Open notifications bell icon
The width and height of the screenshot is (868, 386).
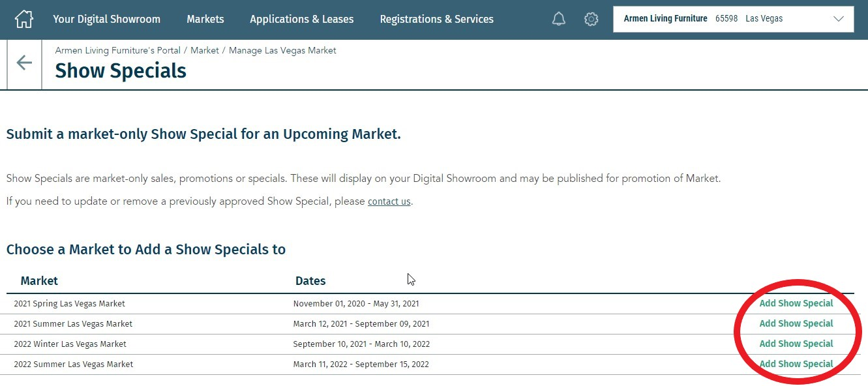(x=559, y=19)
